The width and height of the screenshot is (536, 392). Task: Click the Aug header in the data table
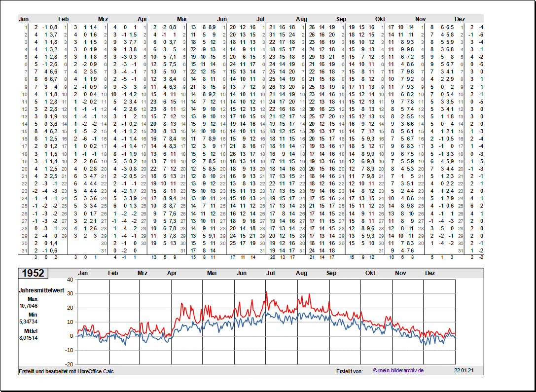(x=301, y=19)
